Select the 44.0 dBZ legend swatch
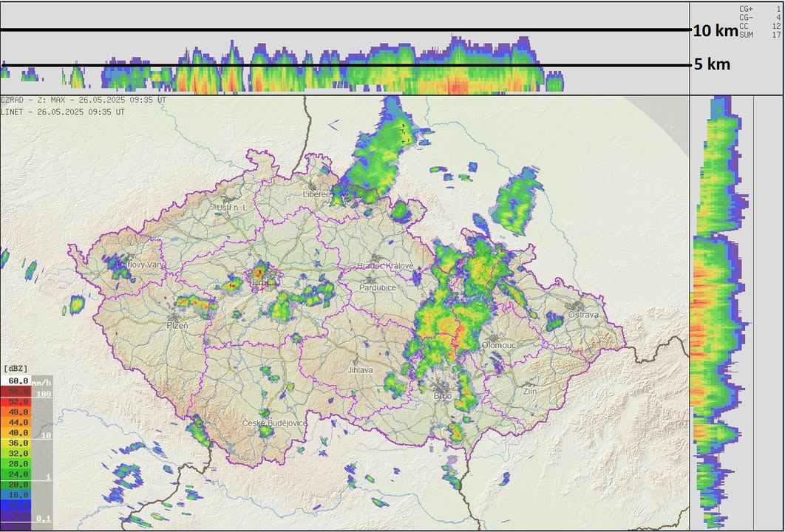The width and height of the screenshot is (785, 532). [x=16, y=423]
